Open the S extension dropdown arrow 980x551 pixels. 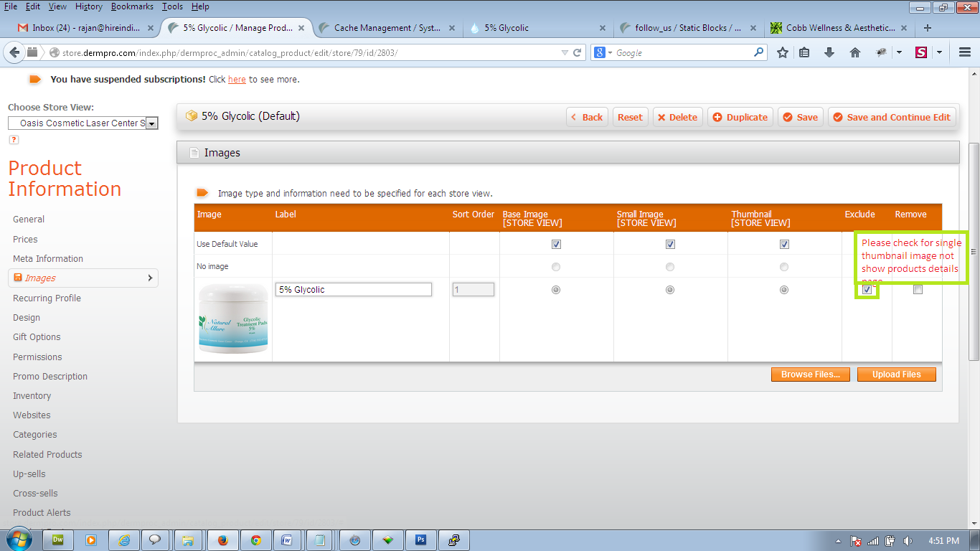point(938,52)
